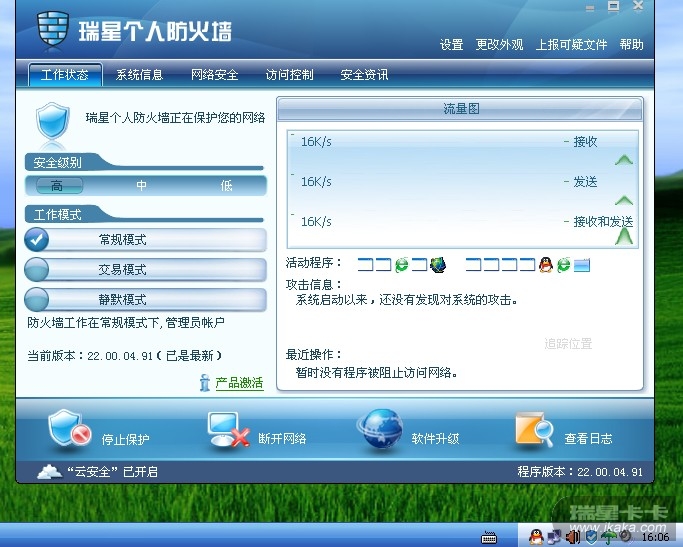This screenshot has height=547, width=683.
Task: Maximize the firewall window
Action: tap(614, 7)
